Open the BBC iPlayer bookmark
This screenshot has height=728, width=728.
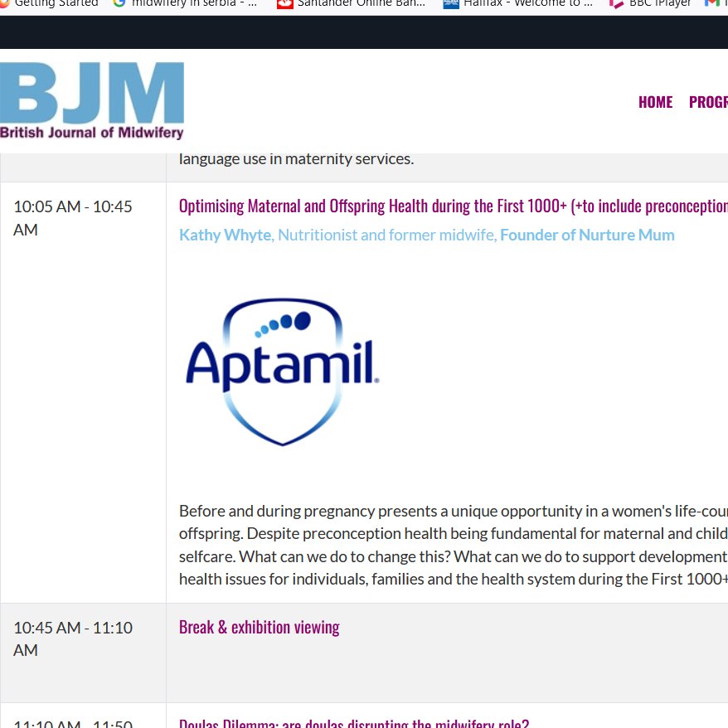(x=650, y=3)
